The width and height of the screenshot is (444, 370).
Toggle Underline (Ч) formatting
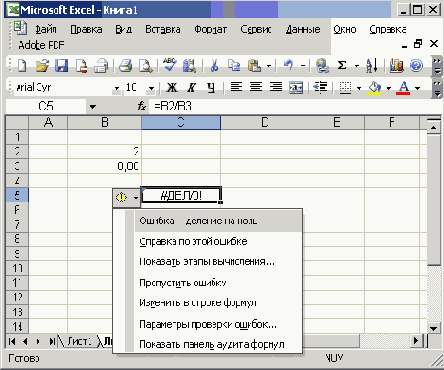pos(211,88)
